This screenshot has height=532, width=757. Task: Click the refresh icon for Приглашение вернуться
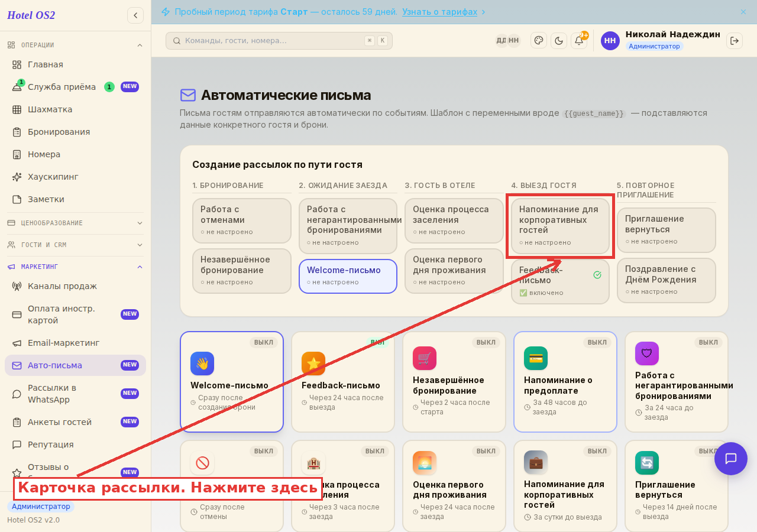tap(647, 463)
